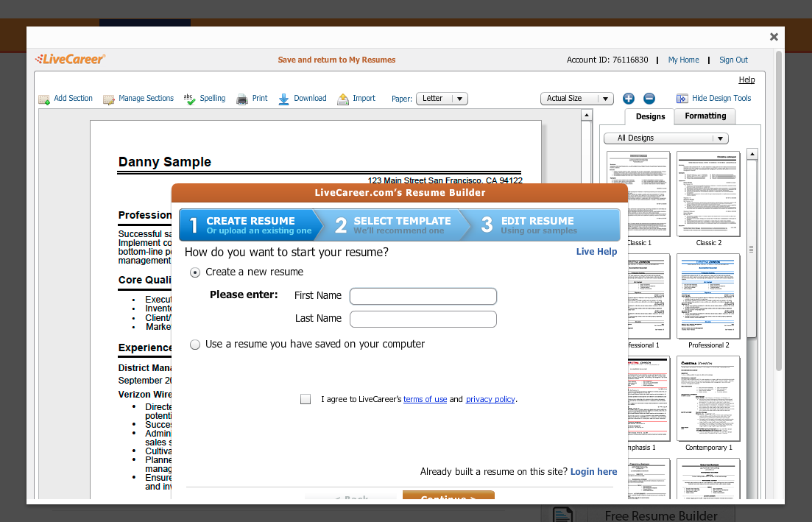Click the designs list scrollbar thumb

pyautogui.click(x=752, y=249)
